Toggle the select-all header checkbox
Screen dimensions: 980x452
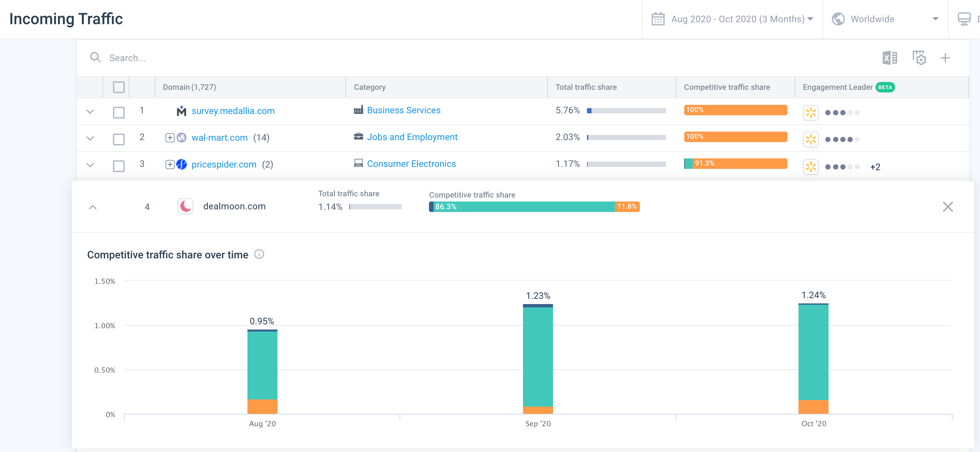(119, 87)
